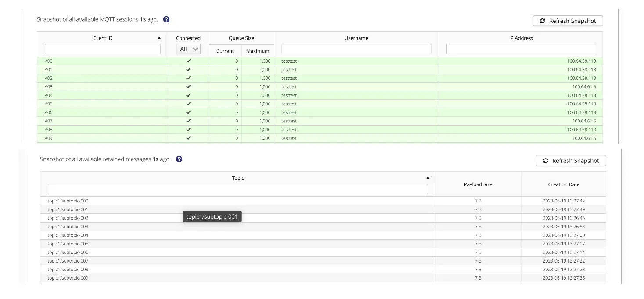This screenshot has height=299, width=644.
Task: Focus the Username filter field
Action: (356, 49)
